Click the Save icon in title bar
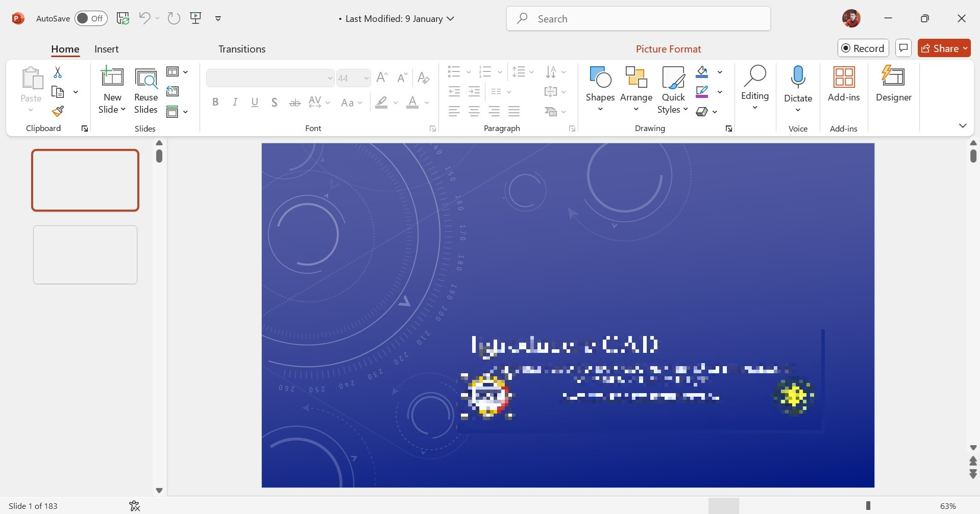Screen dimensions: 980x514 (123, 18)
